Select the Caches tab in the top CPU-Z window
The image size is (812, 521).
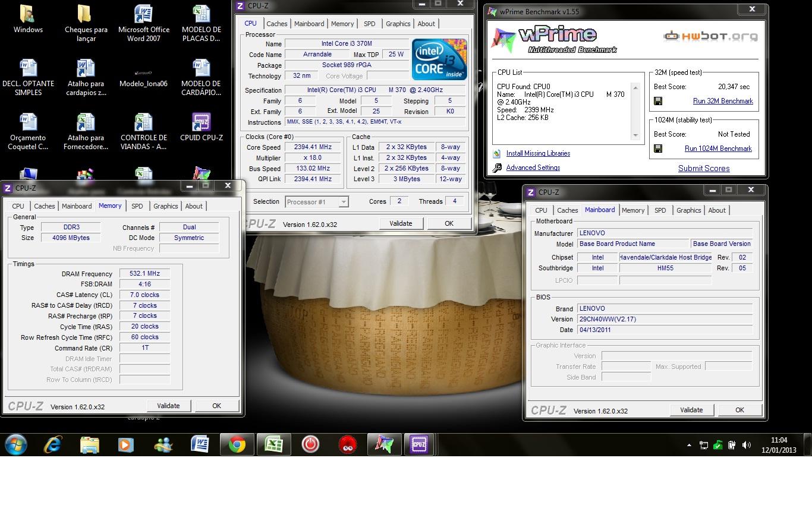(276, 24)
